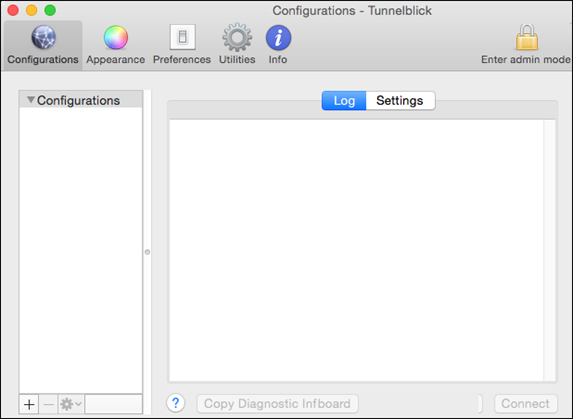Add a configuration with the plus button
Screen dimensions: 573x419
tap(29, 404)
